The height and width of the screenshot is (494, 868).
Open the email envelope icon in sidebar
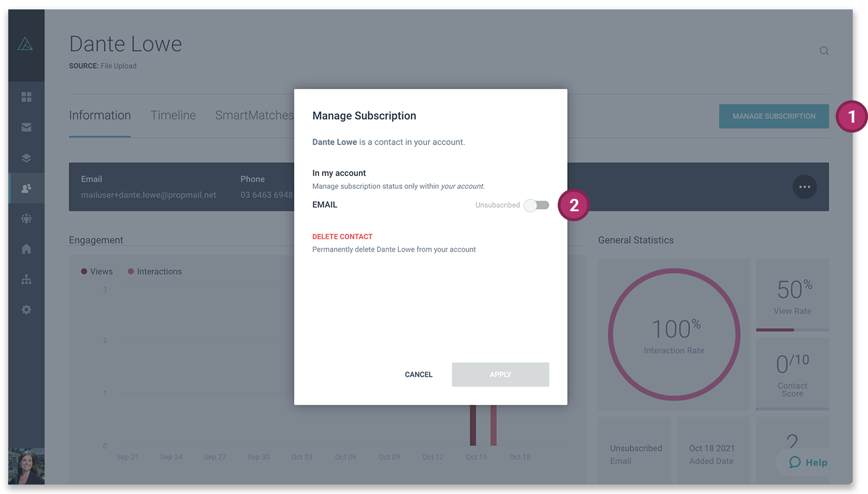26,127
